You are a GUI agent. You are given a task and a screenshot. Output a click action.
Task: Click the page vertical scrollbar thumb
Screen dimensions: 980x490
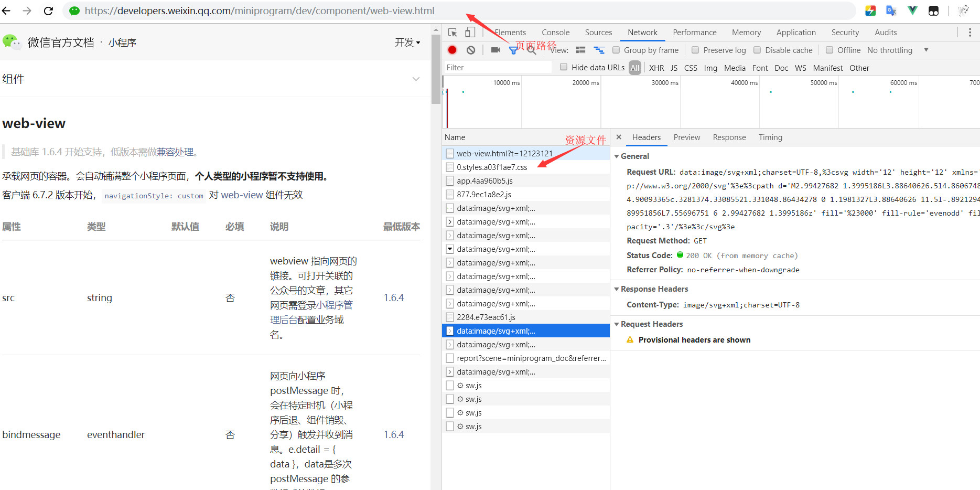point(436,69)
